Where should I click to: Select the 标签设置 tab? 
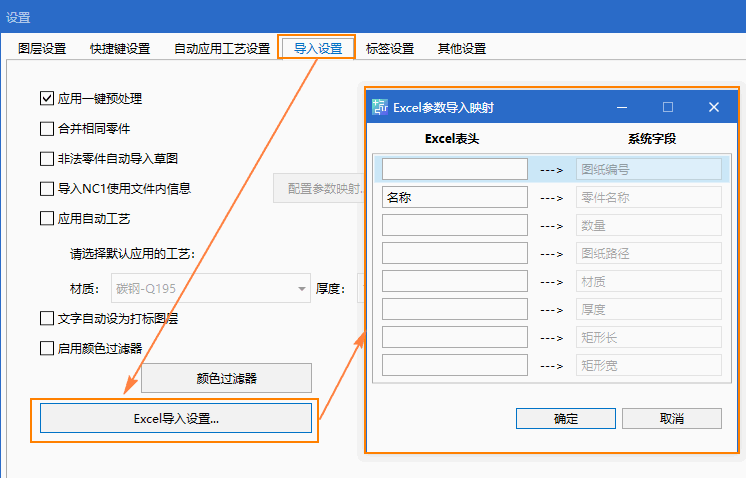coord(390,48)
